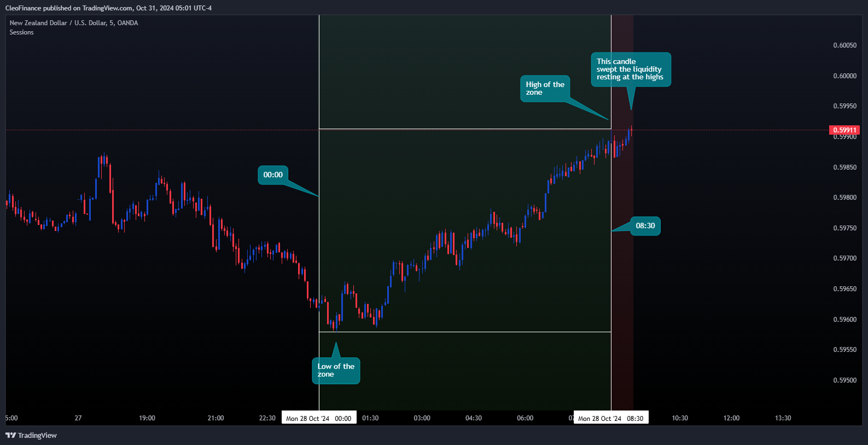Click the 'CleoFinance published on TradingView.com' header
Image resolution: width=868 pixels, height=445 pixels.
point(108,8)
